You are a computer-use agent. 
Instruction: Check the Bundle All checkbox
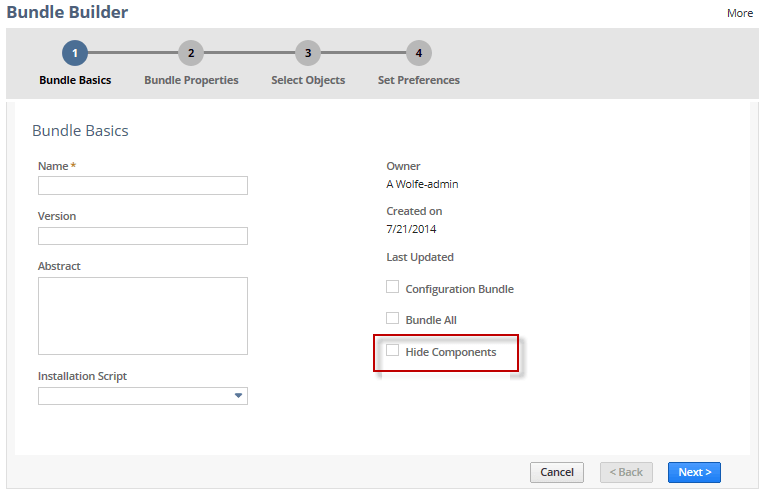pyautogui.click(x=392, y=318)
